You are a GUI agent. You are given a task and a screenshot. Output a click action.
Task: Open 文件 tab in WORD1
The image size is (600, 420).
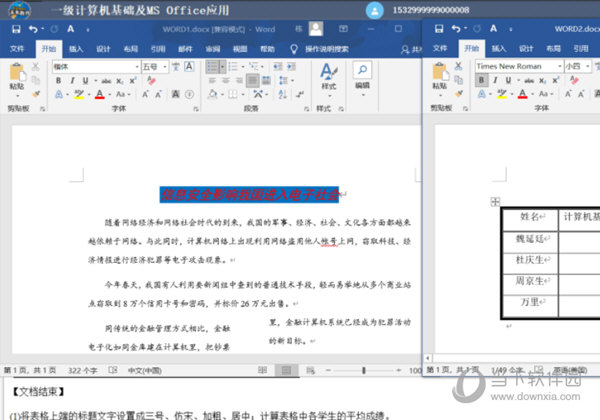point(16,49)
